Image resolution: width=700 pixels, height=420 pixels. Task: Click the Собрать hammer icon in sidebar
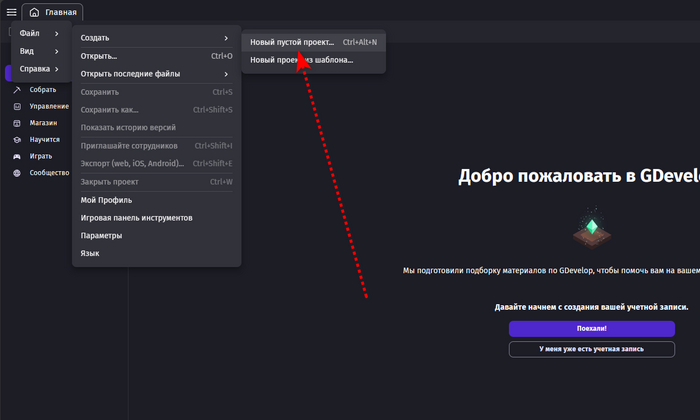pyautogui.click(x=17, y=90)
